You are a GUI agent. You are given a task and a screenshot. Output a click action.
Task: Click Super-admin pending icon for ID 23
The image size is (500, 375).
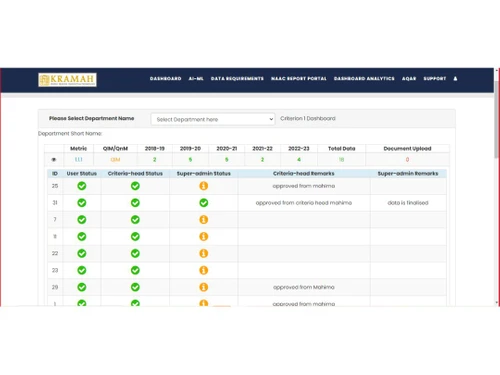tap(204, 270)
